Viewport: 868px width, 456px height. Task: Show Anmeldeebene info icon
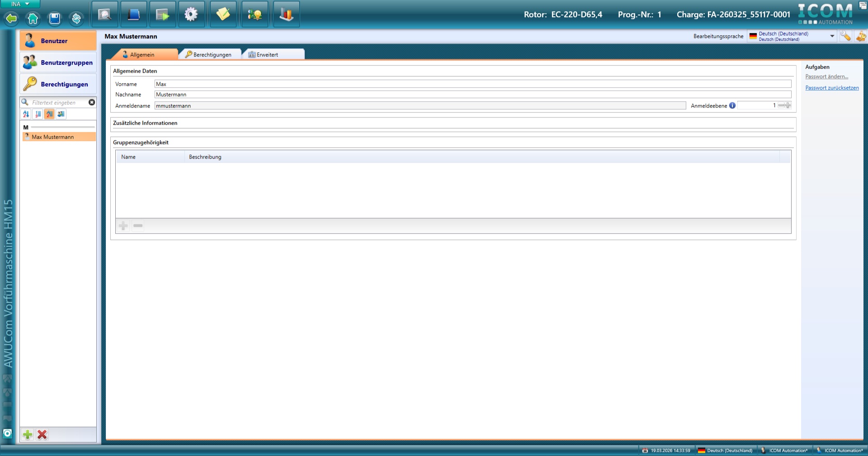732,106
